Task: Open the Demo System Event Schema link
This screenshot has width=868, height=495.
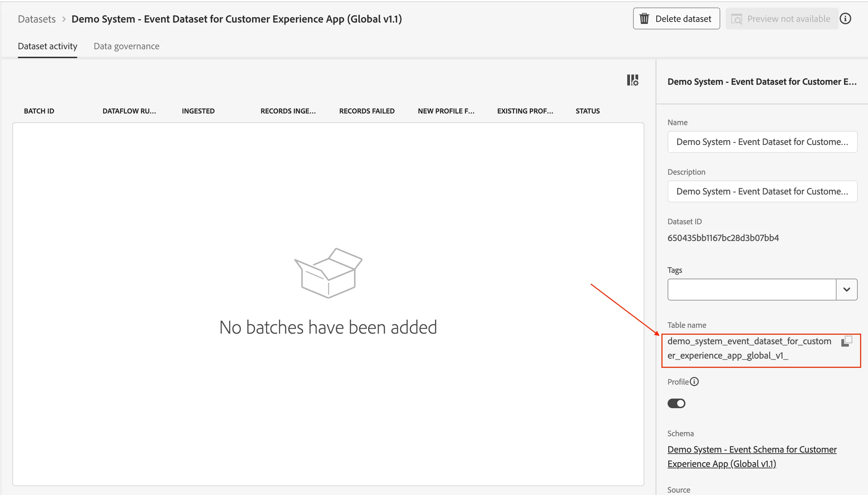Action: pyautogui.click(x=752, y=456)
